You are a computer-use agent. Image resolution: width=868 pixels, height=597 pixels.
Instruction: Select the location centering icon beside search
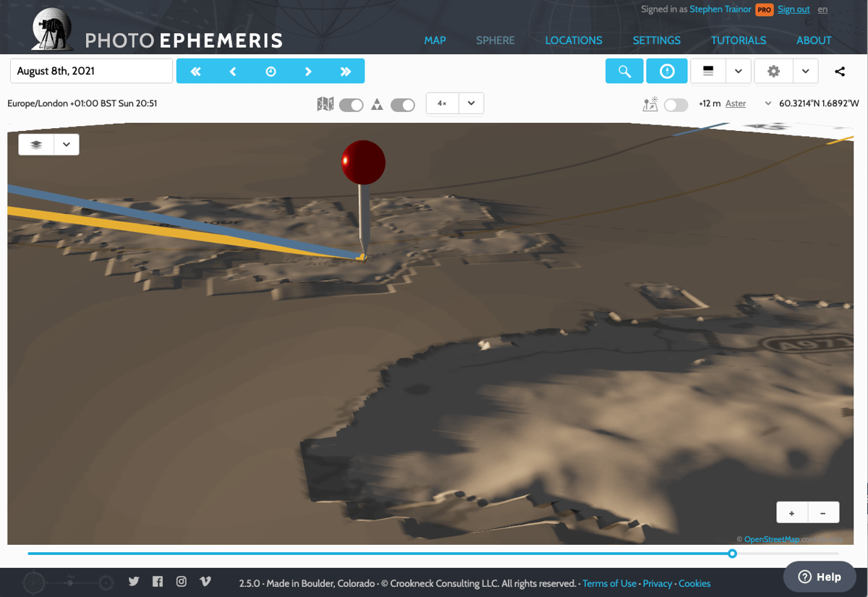pos(666,71)
